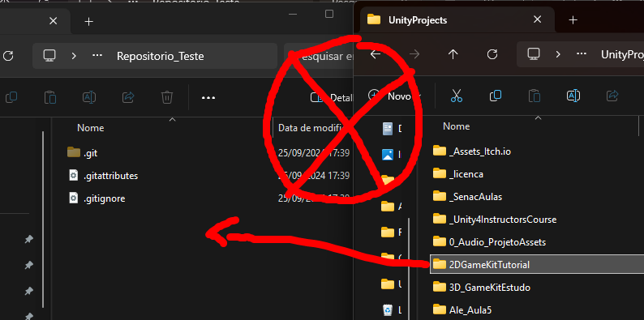Open Documents icon in UnityProjects sidebar

pyautogui.click(x=388, y=129)
